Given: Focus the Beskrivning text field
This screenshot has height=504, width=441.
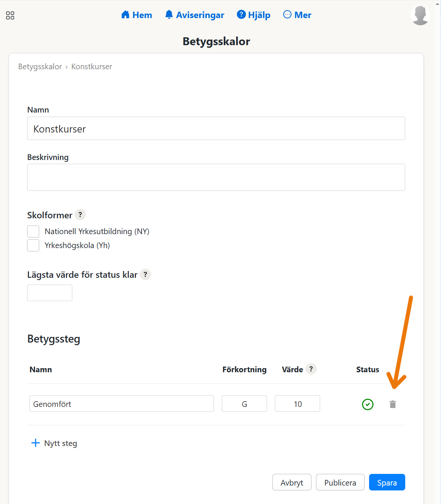Looking at the screenshot, I should tap(216, 177).
